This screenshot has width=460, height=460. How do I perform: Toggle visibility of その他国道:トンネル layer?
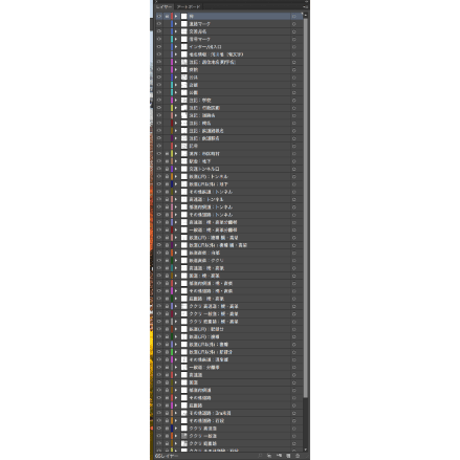click(159, 215)
